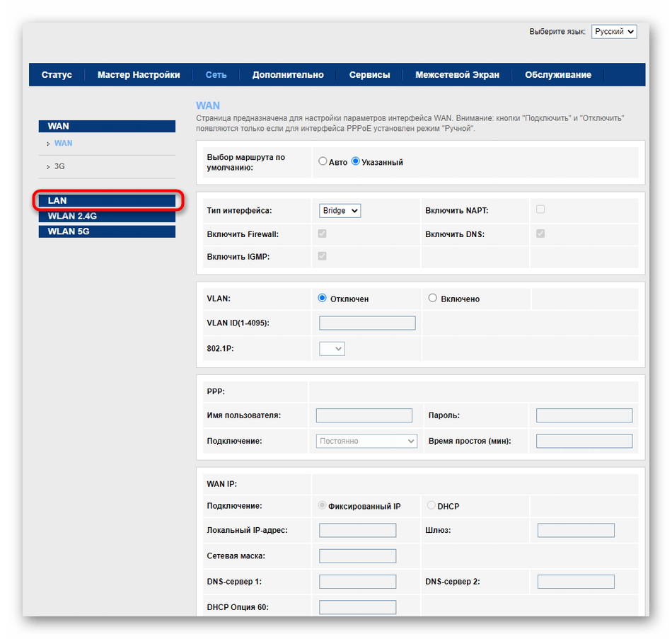Open the WLAN 2.4G sidebar section
The width and height of the screenshot is (672, 639).
click(x=106, y=217)
